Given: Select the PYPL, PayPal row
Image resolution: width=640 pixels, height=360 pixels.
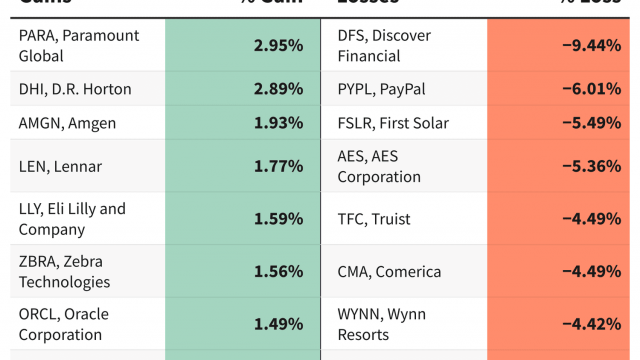Looking at the screenshot, I should pyautogui.click(x=476, y=89).
